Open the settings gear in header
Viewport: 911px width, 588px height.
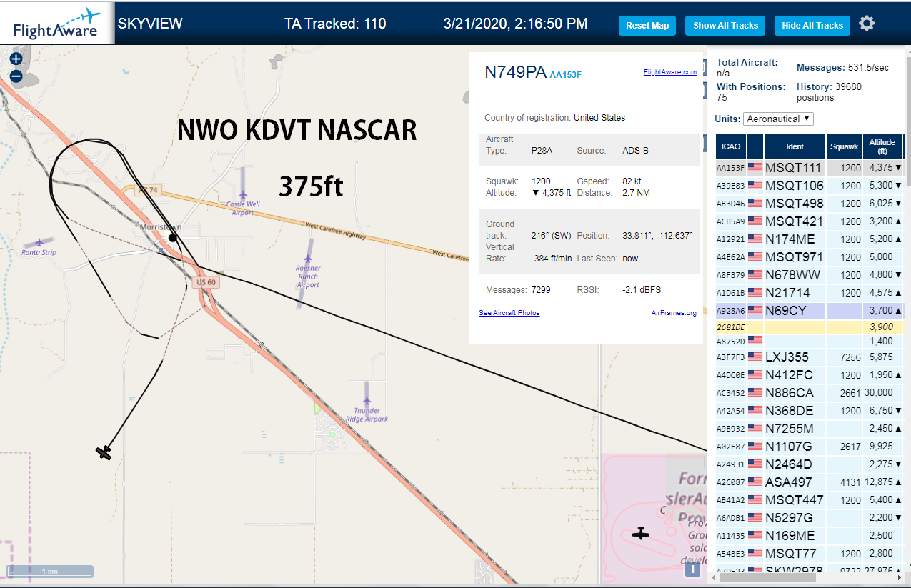pyautogui.click(x=867, y=24)
